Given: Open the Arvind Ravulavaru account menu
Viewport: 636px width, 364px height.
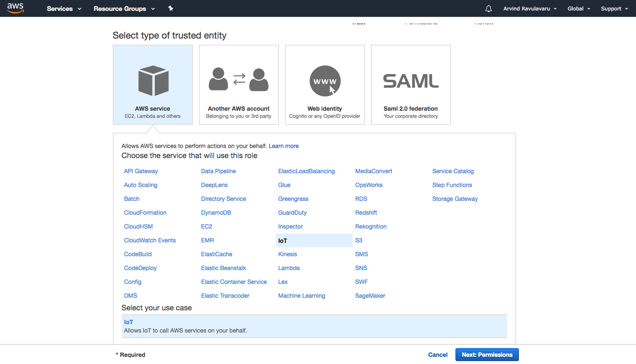Looking at the screenshot, I should click(x=530, y=8).
